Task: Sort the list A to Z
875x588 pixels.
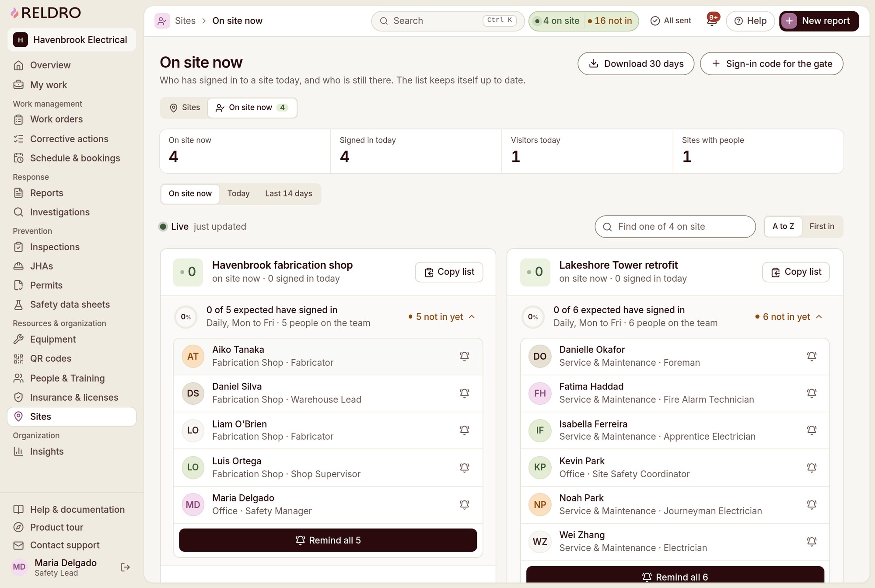Action: coord(783,226)
